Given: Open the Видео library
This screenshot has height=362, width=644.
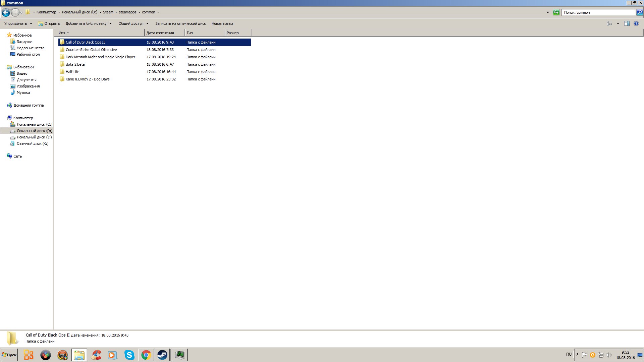Looking at the screenshot, I should 22,73.
